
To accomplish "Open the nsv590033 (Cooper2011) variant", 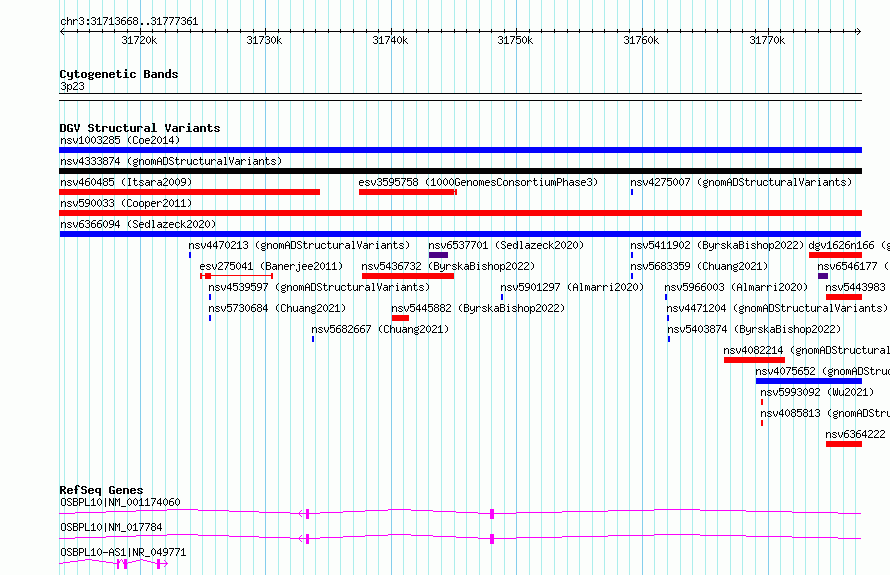I will (126, 203).
